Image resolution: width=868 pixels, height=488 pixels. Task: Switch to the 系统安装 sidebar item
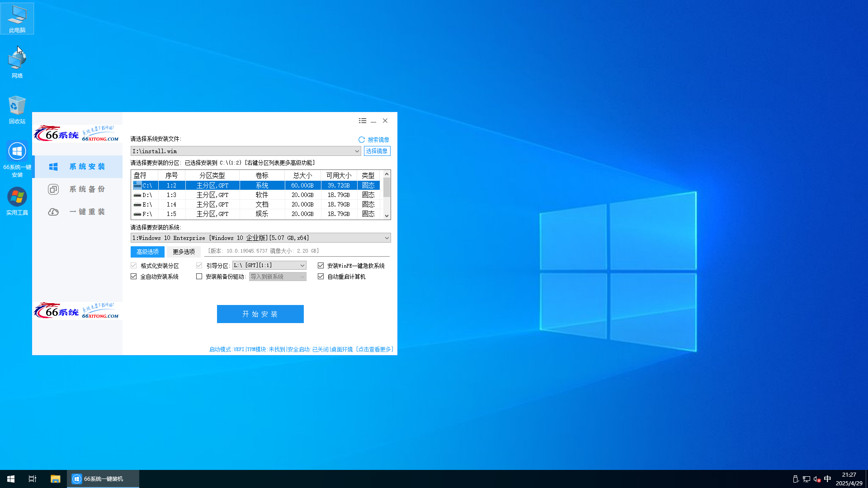77,167
